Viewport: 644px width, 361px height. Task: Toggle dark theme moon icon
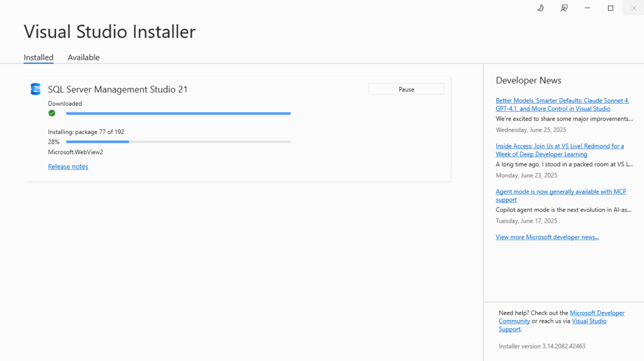click(x=540, y=8)
